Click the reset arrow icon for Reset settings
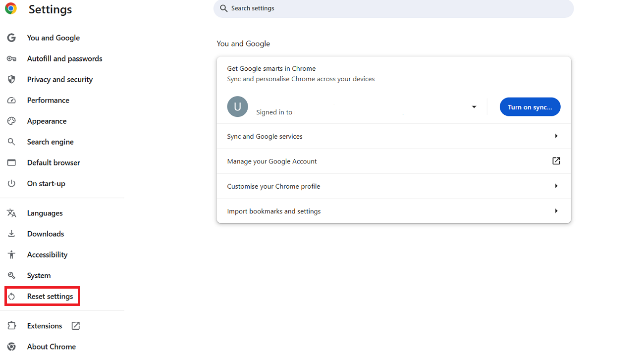This screenshot has height=353, width=644. (11, 296)
